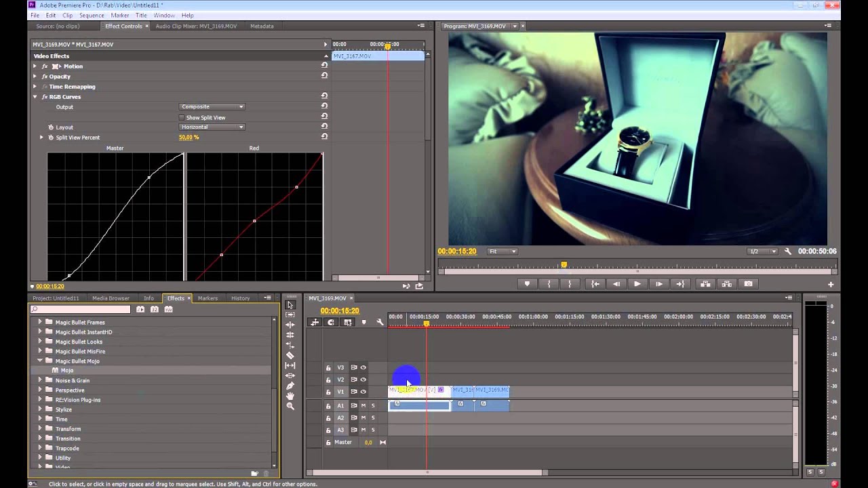Select the Hand tool

coord(290,396)
